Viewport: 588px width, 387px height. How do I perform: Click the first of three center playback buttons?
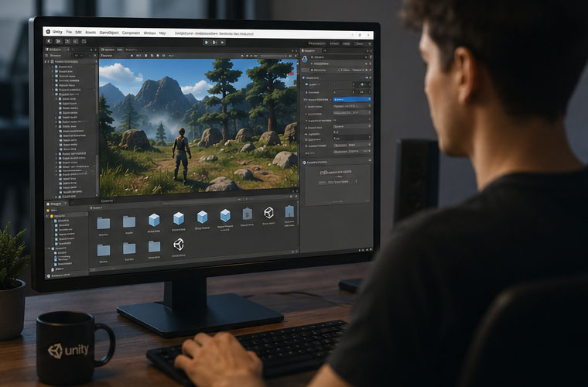tap(207, 43)
